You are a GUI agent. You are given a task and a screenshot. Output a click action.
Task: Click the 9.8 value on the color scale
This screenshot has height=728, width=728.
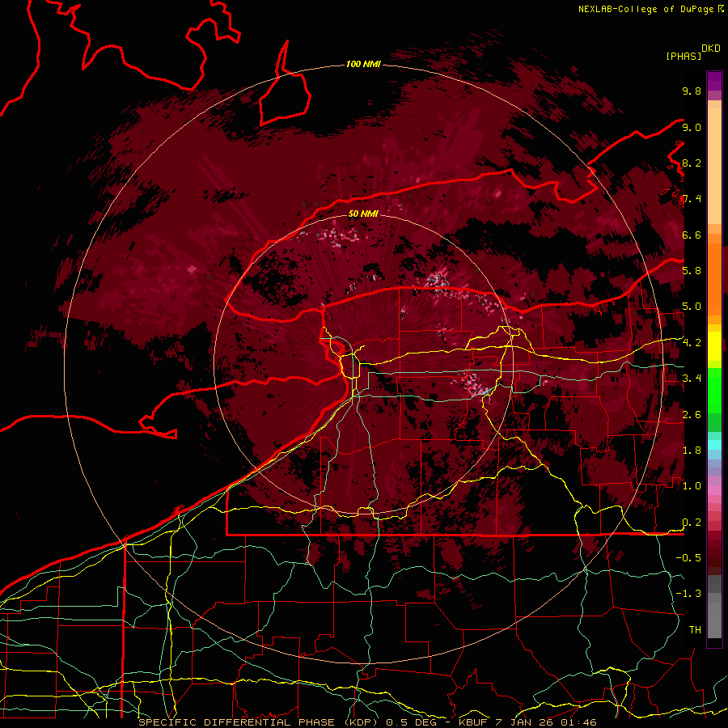(x=692, y=91)
